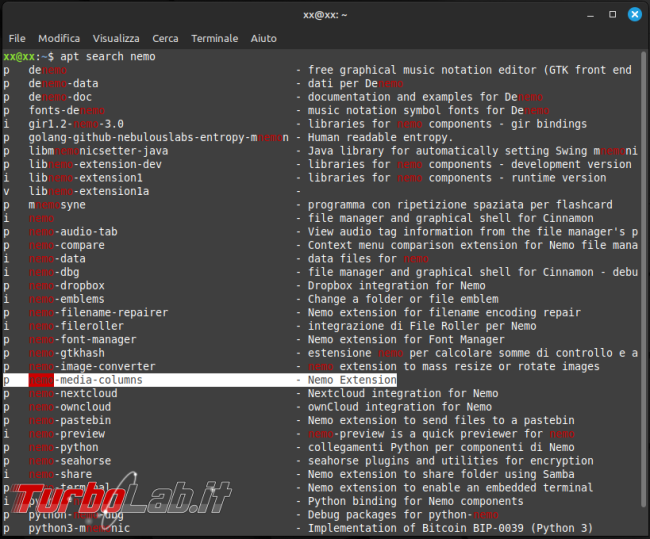Click the 'nemo-owncloud' package name
The height and width of the screenshot is (539, 650).
pos(70,407)
